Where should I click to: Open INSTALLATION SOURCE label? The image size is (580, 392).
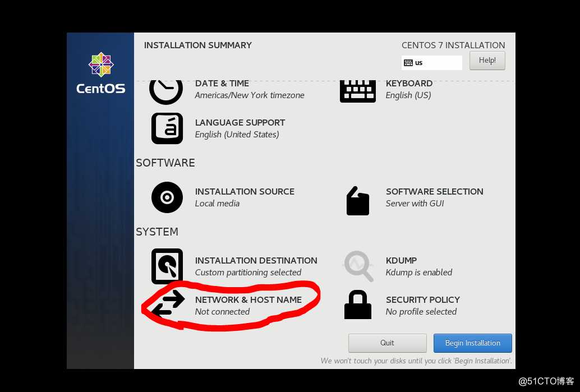tap(245, 192)
